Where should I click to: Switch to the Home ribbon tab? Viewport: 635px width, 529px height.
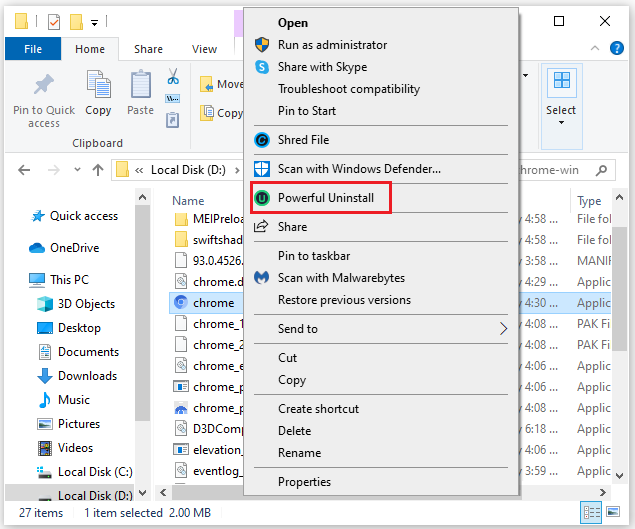[x=90, y=49]
